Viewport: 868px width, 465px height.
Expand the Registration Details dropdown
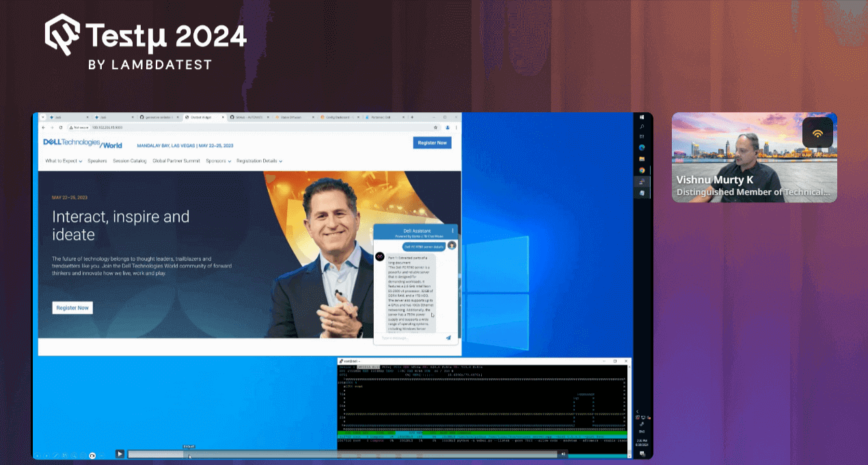259,161
